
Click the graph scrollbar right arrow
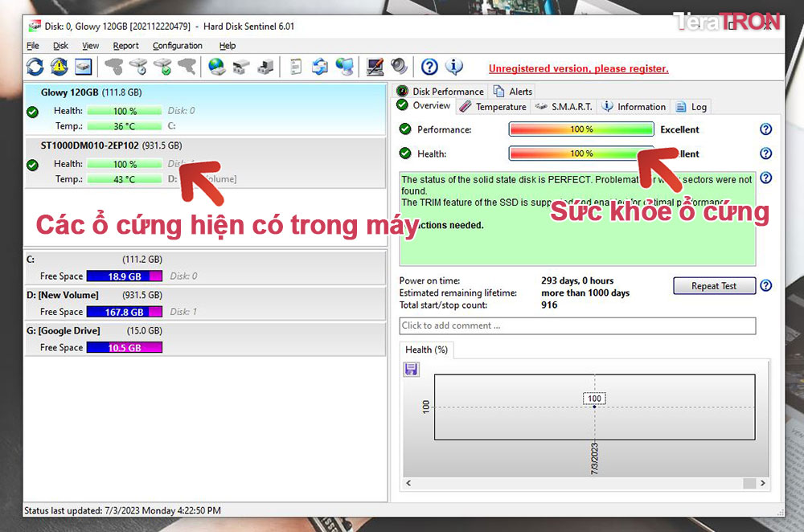762,483
